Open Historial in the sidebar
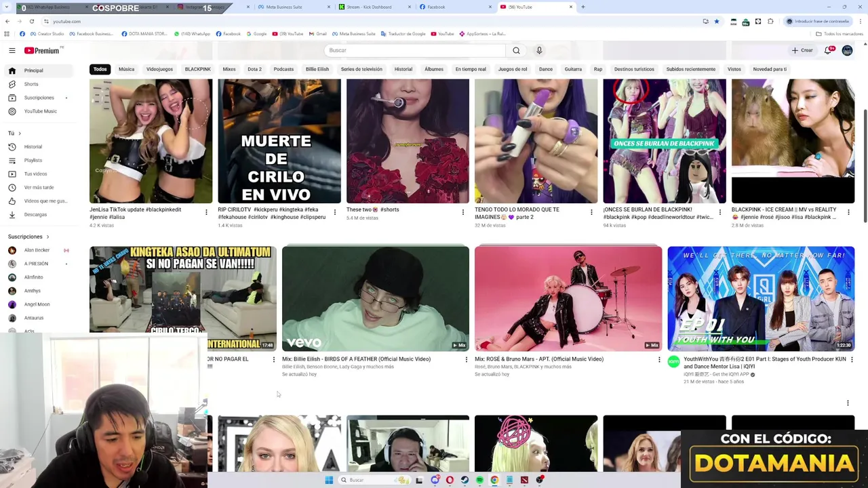The height and width of the screenshot is (488, 868). (37, 146)
